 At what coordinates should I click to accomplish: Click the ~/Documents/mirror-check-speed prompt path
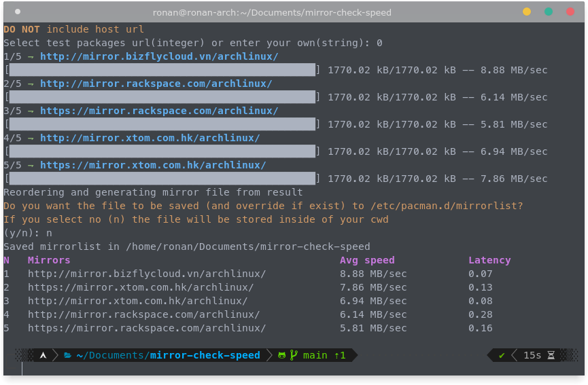pos(168,355)
